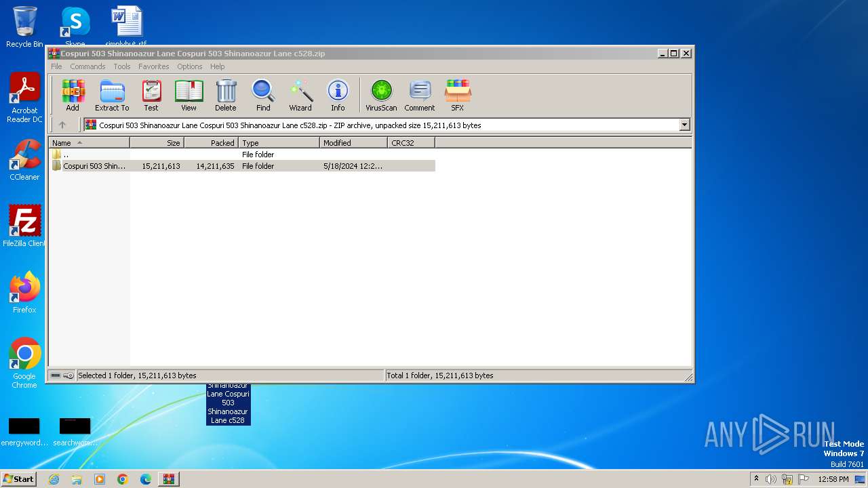Click the Extract To toolbar icon
Screen dimensions: 868x488
pos(112,95)
